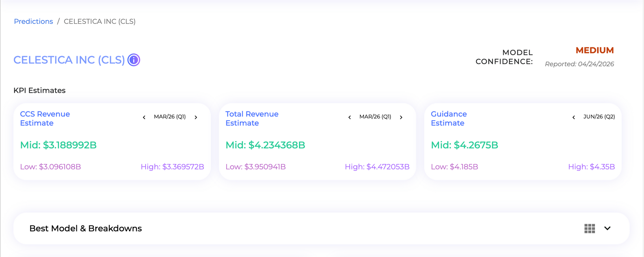Click the Reported: 04/24/2026 date
The width and height of the screenshot is (644, 257).
580,64
